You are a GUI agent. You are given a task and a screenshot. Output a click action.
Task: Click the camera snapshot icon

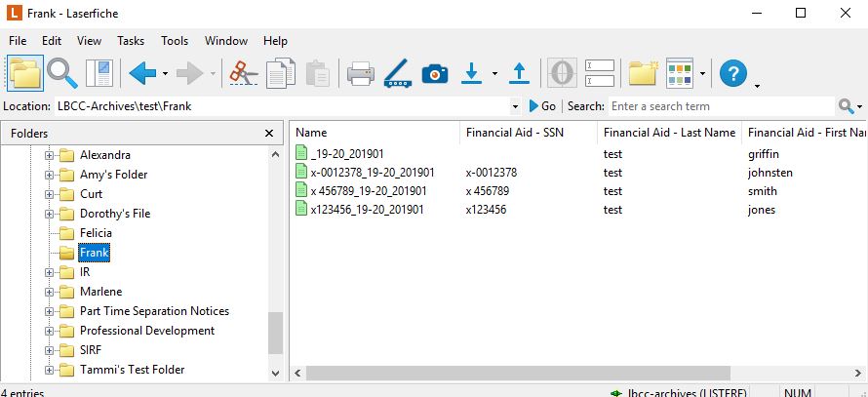pyautogui.click(x=435, y=73)
